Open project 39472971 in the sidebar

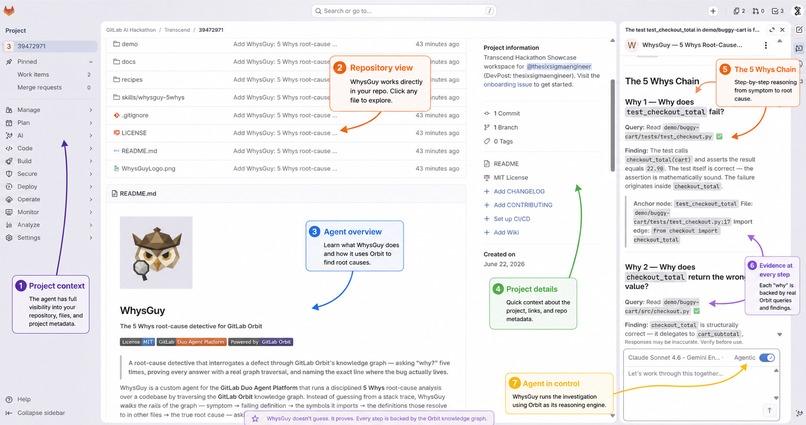tap(50, 46)
